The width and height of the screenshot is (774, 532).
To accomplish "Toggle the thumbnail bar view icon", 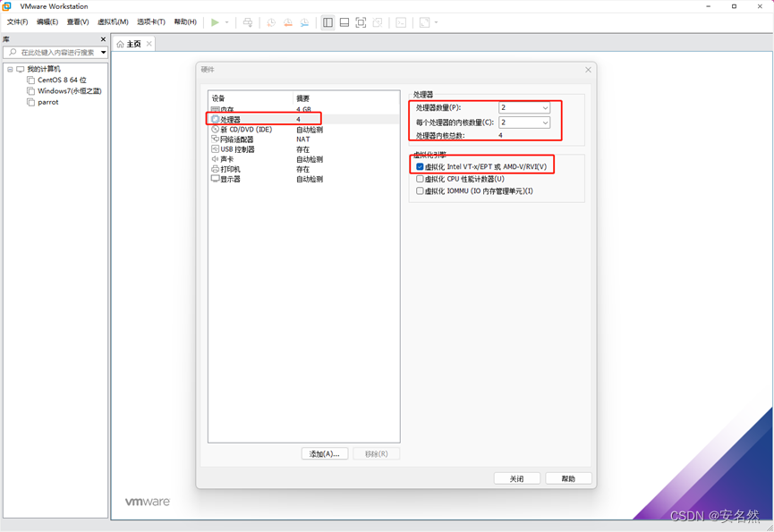I will (344, 22).
